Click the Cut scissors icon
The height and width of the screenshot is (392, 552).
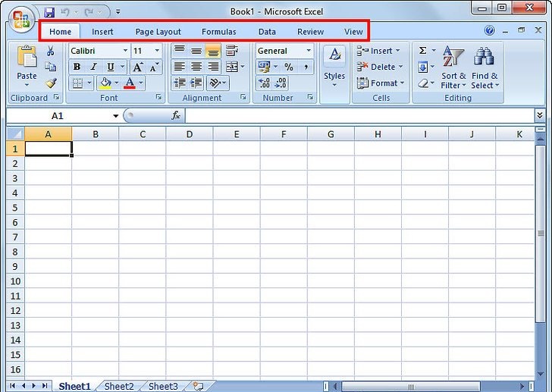pos(50,51)
